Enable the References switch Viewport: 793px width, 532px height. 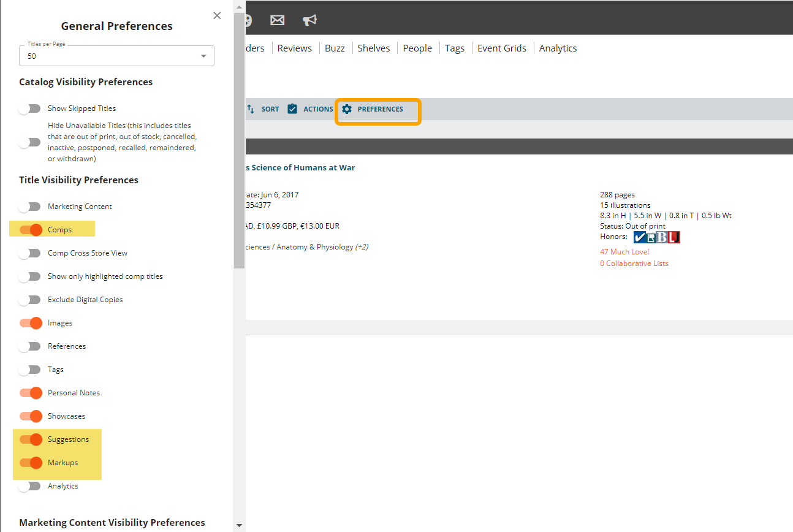(29, 346)
